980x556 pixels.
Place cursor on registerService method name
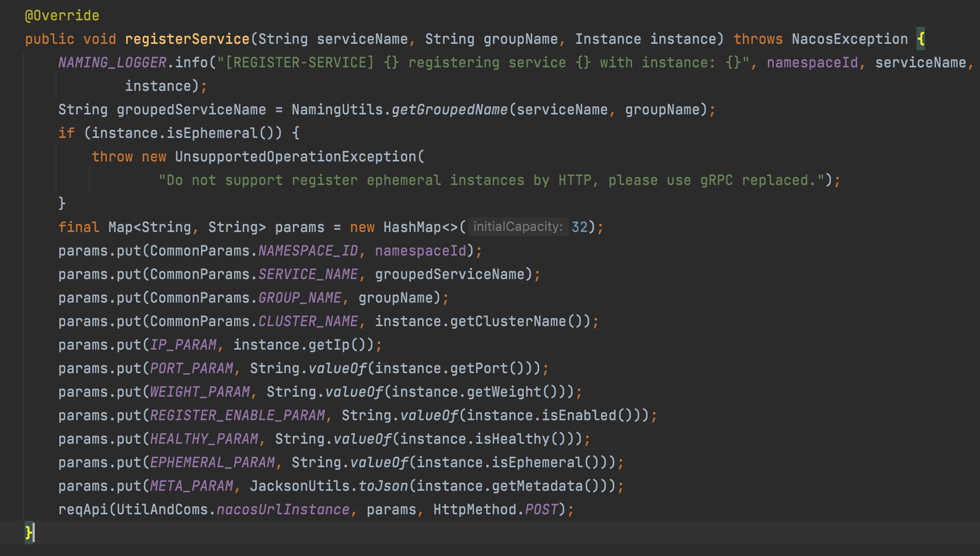point(187,39)
